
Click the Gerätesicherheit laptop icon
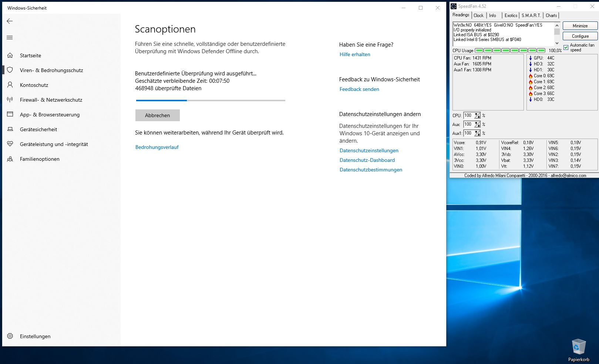pos(10,129)
